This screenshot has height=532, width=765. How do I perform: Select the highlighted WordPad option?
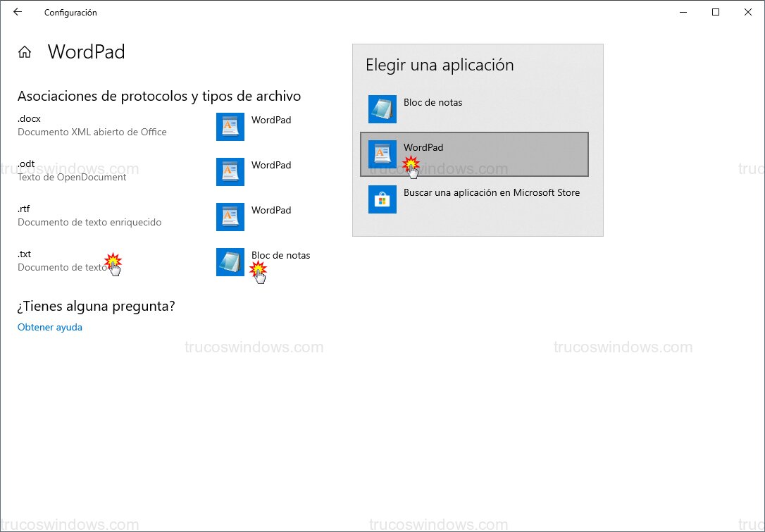(474, 154)
